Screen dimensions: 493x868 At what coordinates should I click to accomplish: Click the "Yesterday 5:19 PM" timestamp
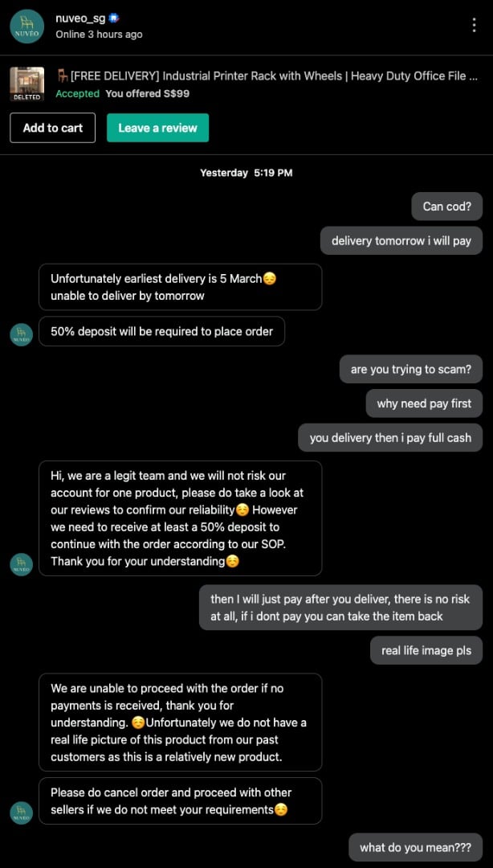[246, 173]
